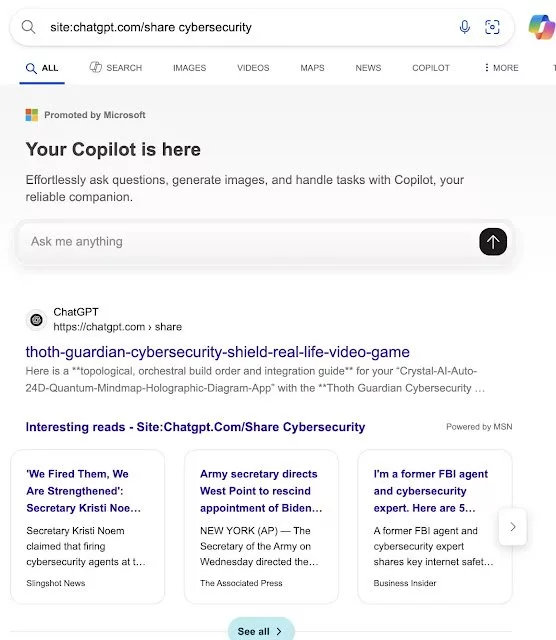Open visual search camera icon
The height and width of the screenshot is (640, 556).
pos(492,27)
